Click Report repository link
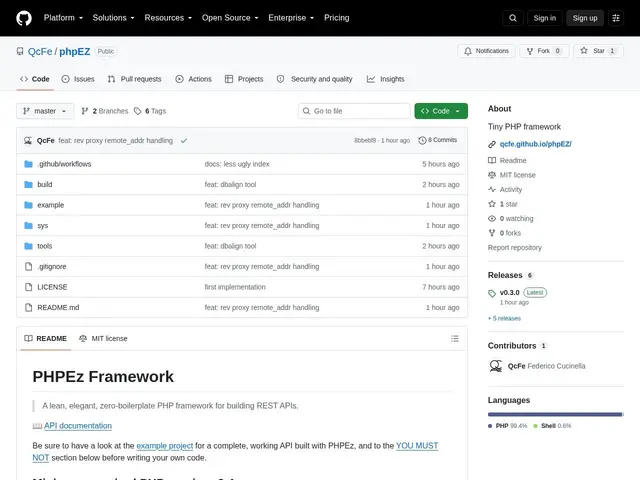Screen dimensions: 640x480 click(515, 248)
